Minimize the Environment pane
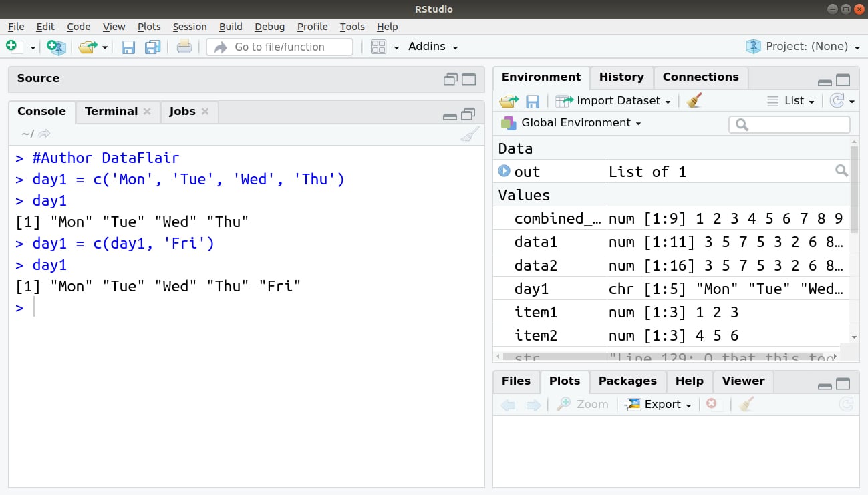Viewport: 868px width, 495px height. [x=825, y=82]
